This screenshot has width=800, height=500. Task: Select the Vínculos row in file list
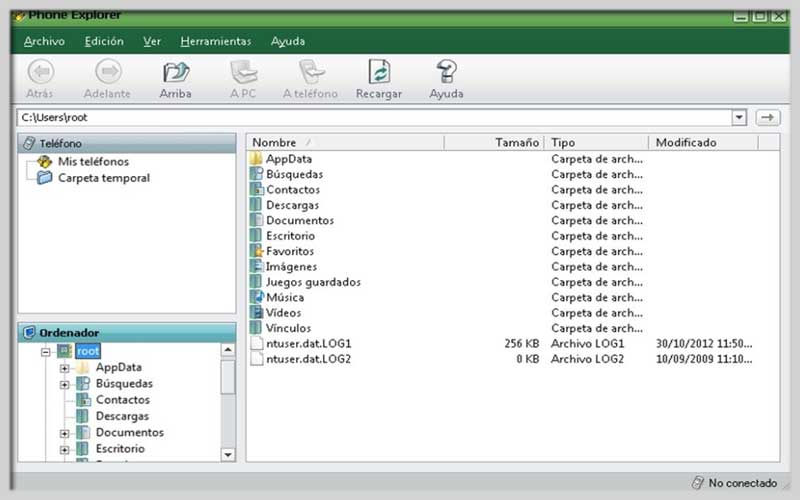pyautogui.click(x=512, y=328)
